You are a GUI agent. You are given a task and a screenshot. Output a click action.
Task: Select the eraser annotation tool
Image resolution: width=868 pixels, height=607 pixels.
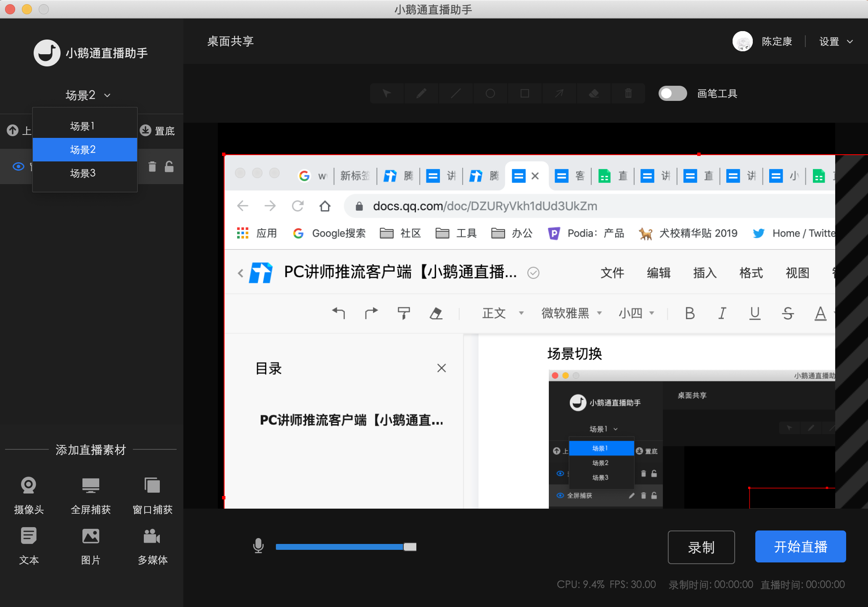593,93
